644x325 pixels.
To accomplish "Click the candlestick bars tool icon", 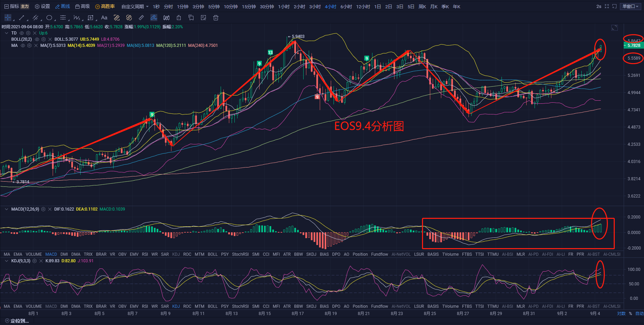I will 166,18.
